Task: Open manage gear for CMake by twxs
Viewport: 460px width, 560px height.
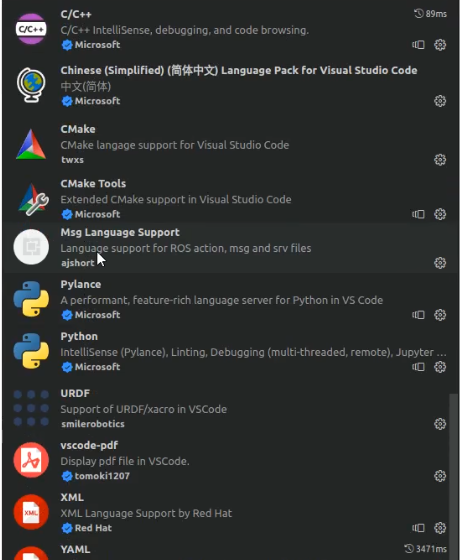Action: (440, 160)
